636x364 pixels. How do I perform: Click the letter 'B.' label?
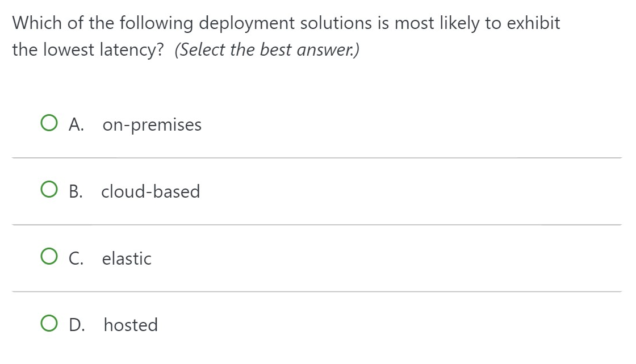click(x=76, y=191)
